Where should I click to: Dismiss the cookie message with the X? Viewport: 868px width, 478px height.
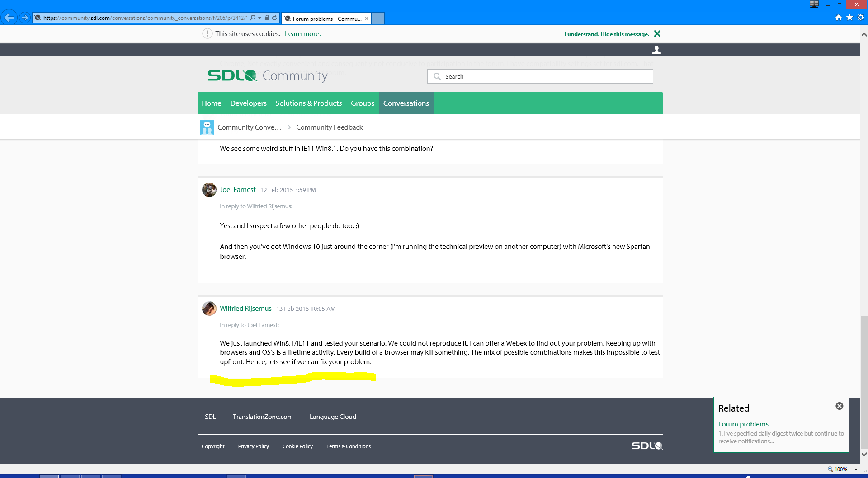tap(657, 34)
